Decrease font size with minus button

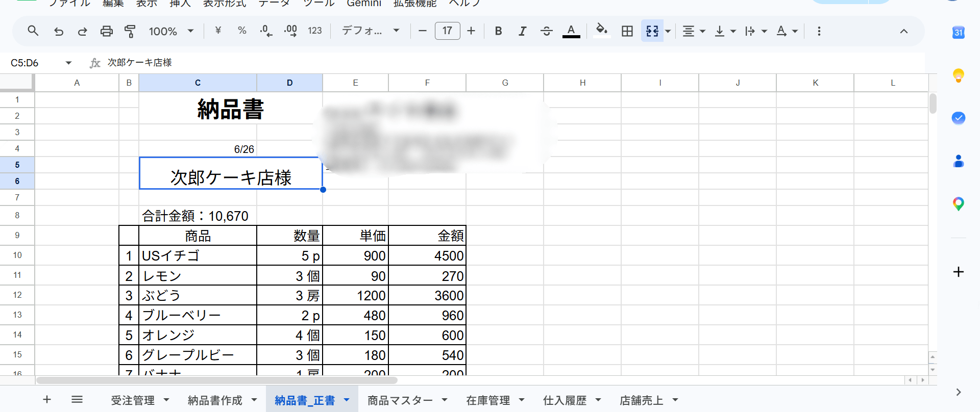point(422,31)
